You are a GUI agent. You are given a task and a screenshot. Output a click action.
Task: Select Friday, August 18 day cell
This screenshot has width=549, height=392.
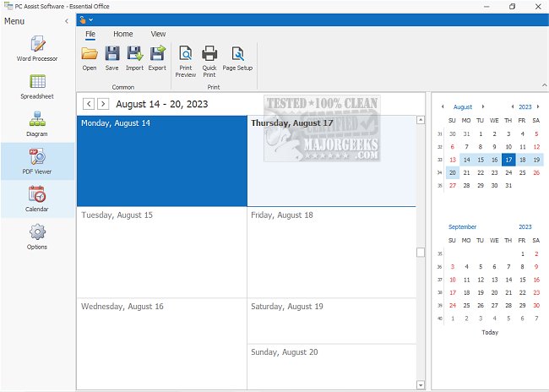(x=331, y=253)
